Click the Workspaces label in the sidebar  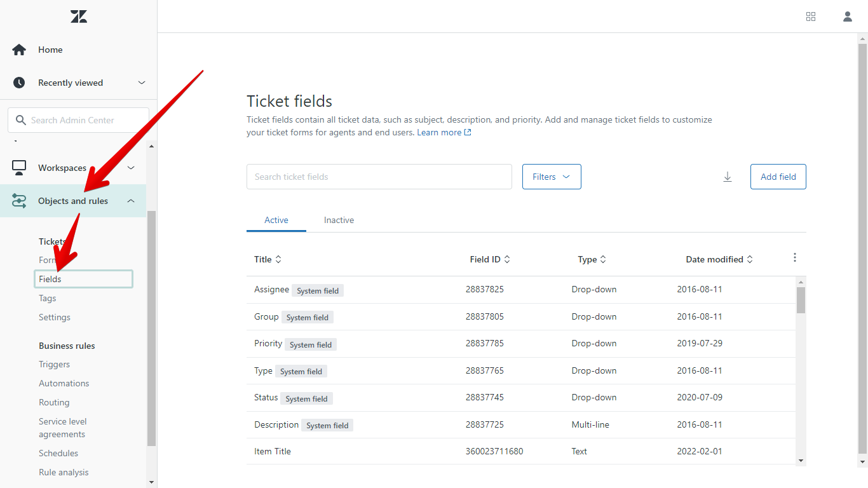point(62,168)
